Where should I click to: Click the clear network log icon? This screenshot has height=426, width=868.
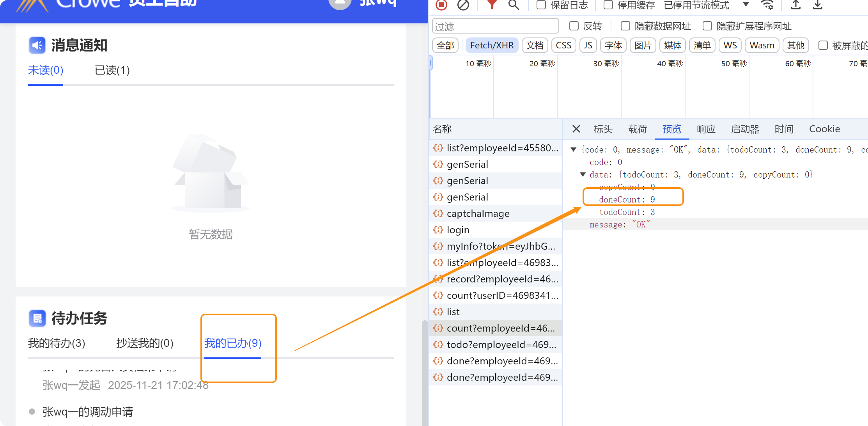pos(463,5)
